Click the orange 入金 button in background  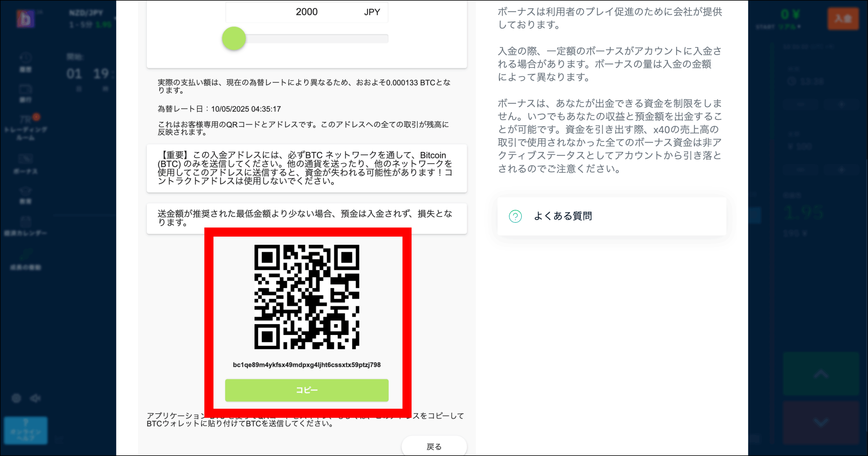(x=843, y=18)
